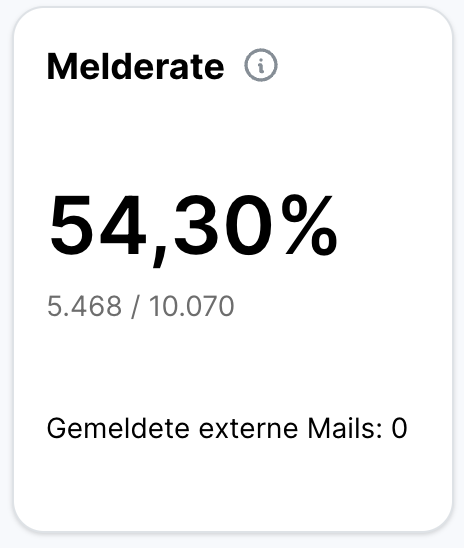Click the info icon next to Melderate
The width and height of the screenshot is (464, 548).
[261, 65]
